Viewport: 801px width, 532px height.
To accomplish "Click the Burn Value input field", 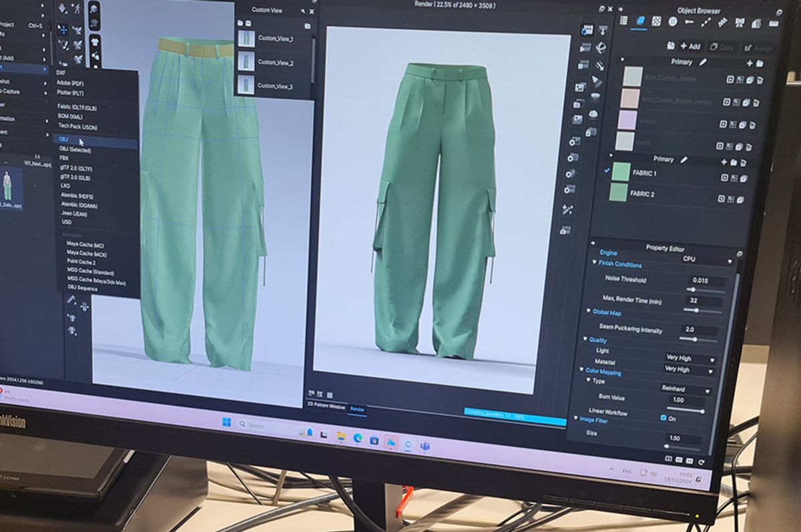I will coord(686,400).
